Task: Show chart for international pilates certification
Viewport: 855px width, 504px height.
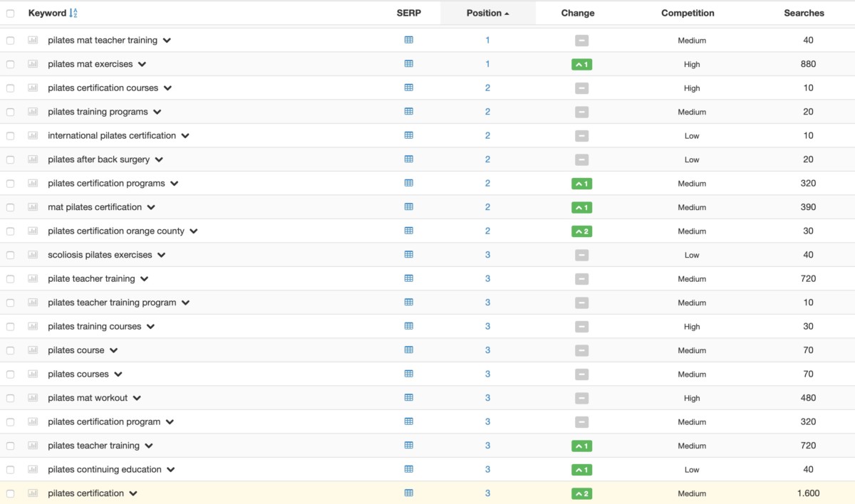Action: point(33,135)
